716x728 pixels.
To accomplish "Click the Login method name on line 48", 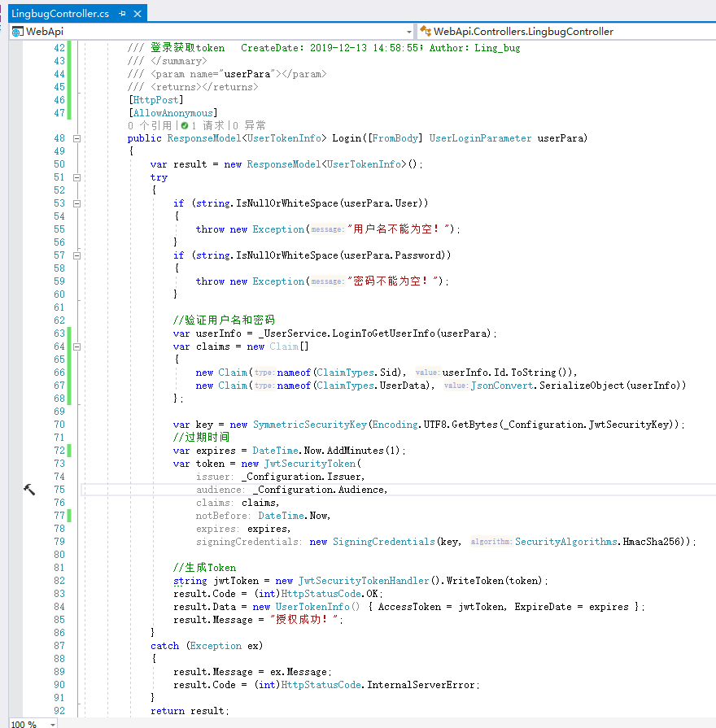I will pyautogui.click(x=347, y=138).
